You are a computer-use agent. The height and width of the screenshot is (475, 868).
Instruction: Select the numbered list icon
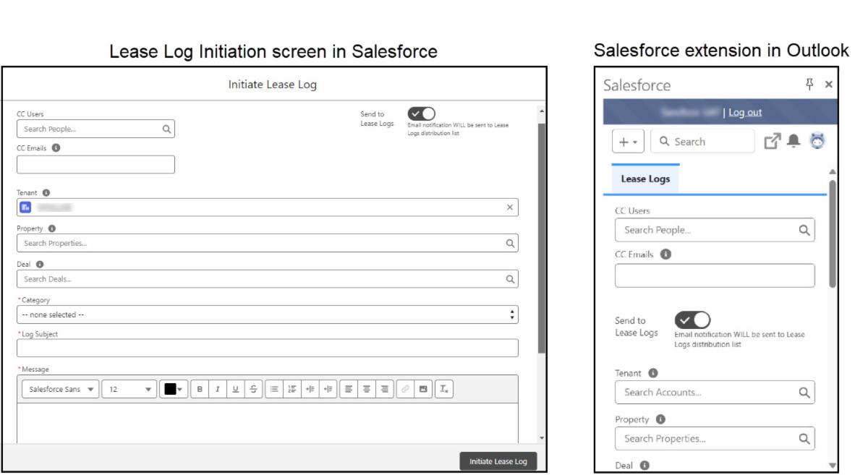[291, 389]
